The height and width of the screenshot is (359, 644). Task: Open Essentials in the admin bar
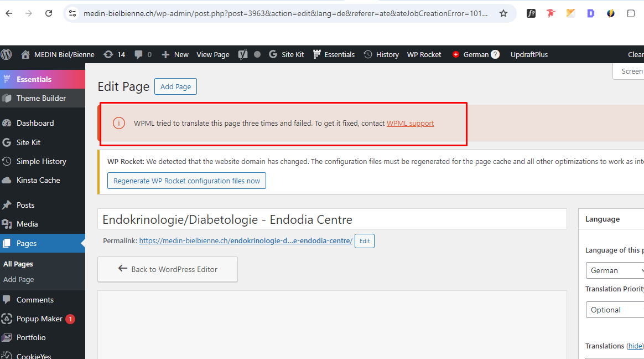334,54
